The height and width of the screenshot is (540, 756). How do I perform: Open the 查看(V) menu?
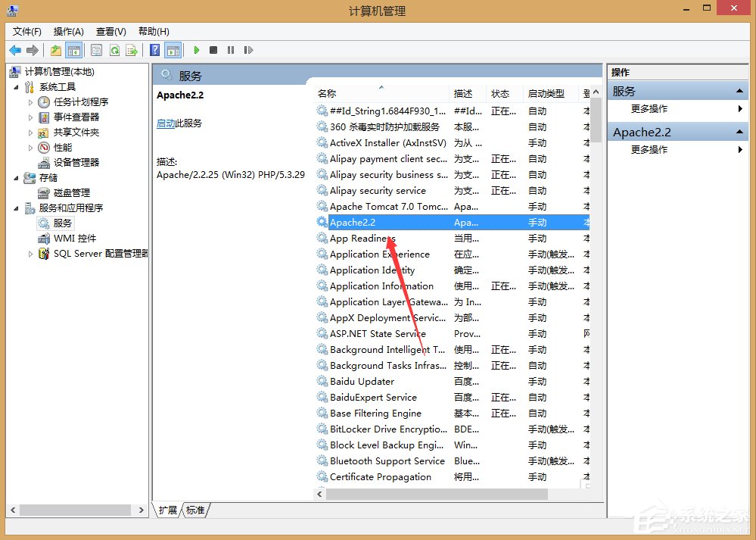[110, 31]
